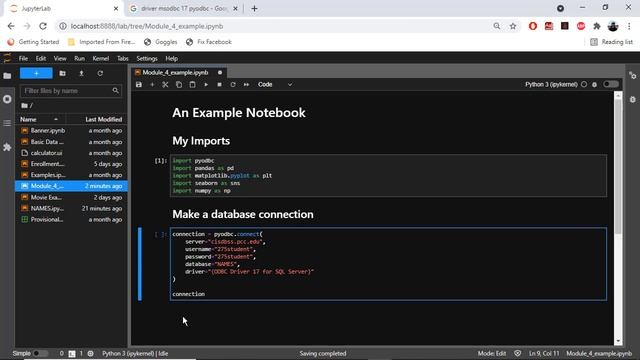This screenshot has width=640, height=360.
Task: Toggle the switch in the notebook toolbar
Action: click(x=611, y=84)
